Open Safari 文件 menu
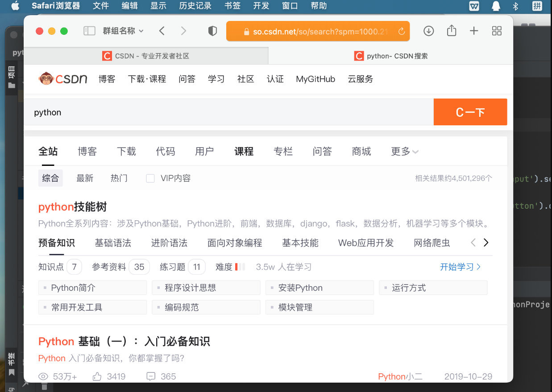 point(101,6)
